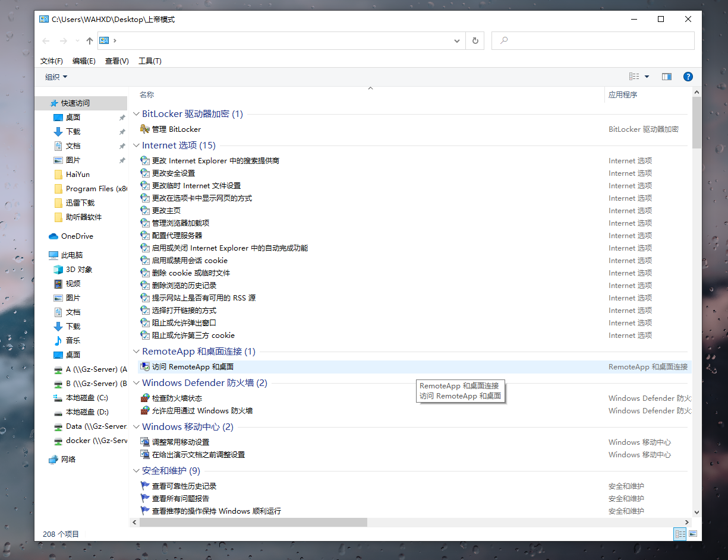The height and width of the screenshot is (560, 728).
Task: Collapse the Internet 选项 group
Action: [x=136, y=145]
